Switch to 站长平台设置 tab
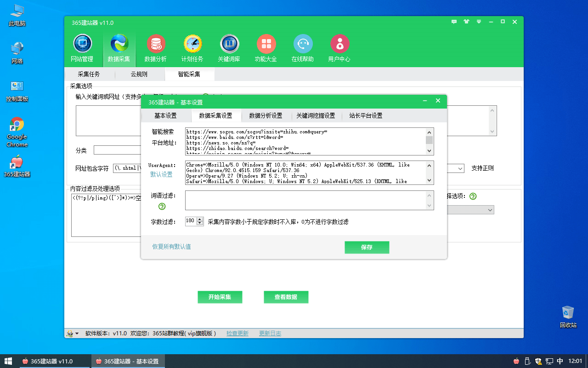The width and height of the screenshot is (588, 368). [366, 115]
